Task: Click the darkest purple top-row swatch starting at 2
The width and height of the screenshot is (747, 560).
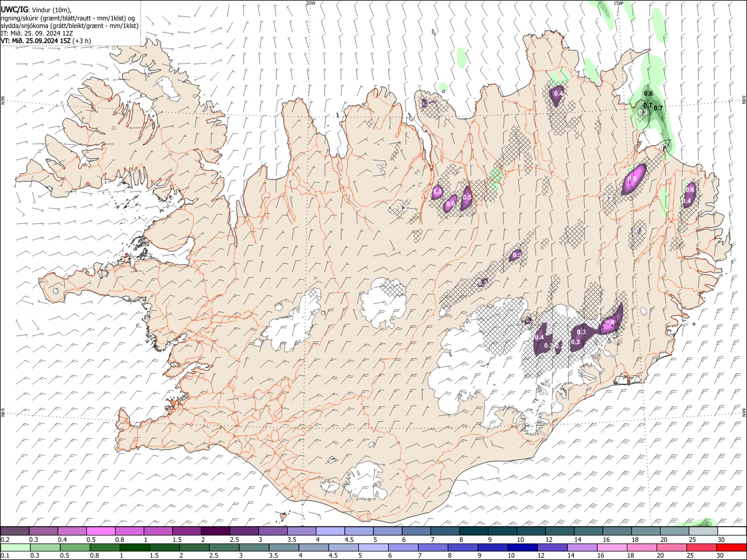Action: (x=215, y=531)
